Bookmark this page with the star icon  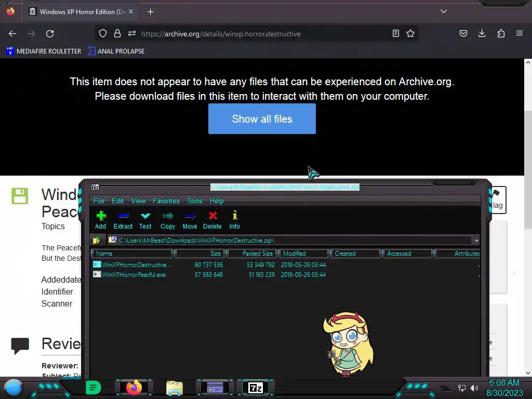coord(410,33)
